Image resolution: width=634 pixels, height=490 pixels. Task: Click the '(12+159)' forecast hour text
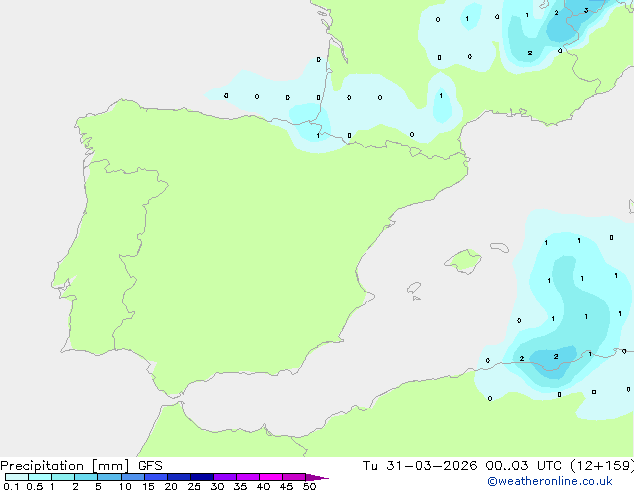pos(602,466)
